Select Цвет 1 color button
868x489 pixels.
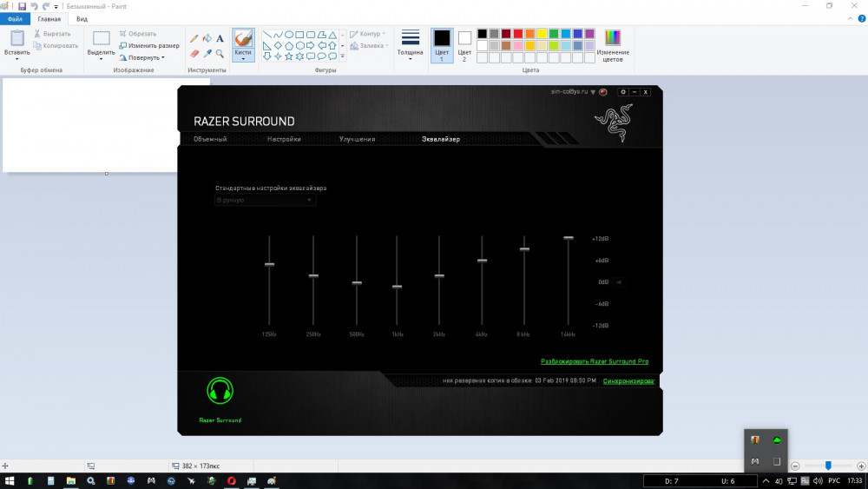point(442,45)
